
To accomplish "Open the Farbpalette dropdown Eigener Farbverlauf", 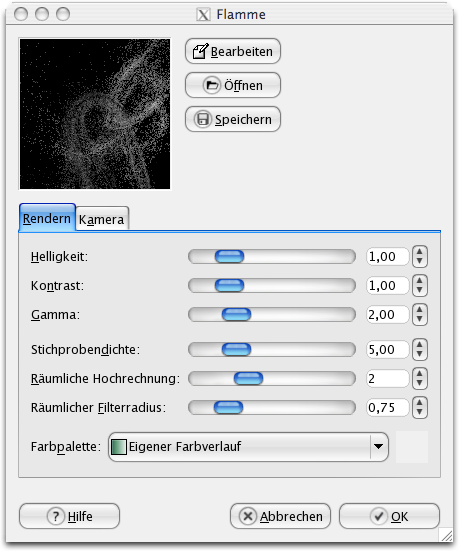I will (x=248, y=447).
